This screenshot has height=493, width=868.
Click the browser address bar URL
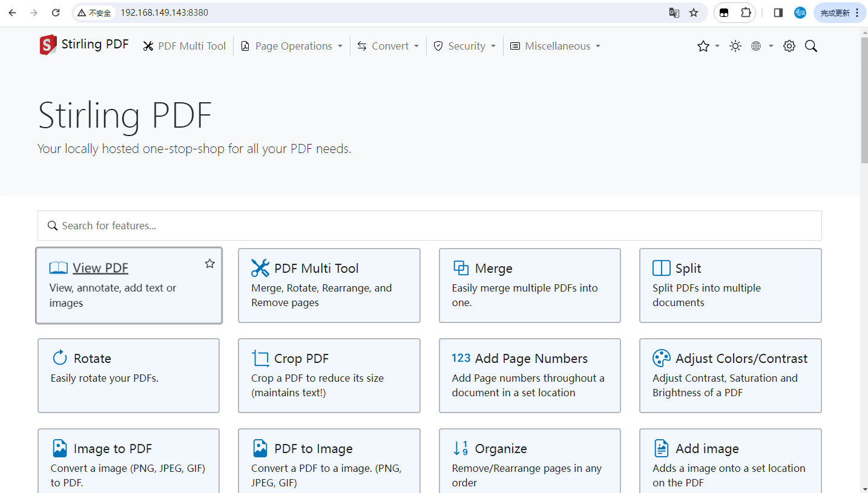(x=165, y=13)
